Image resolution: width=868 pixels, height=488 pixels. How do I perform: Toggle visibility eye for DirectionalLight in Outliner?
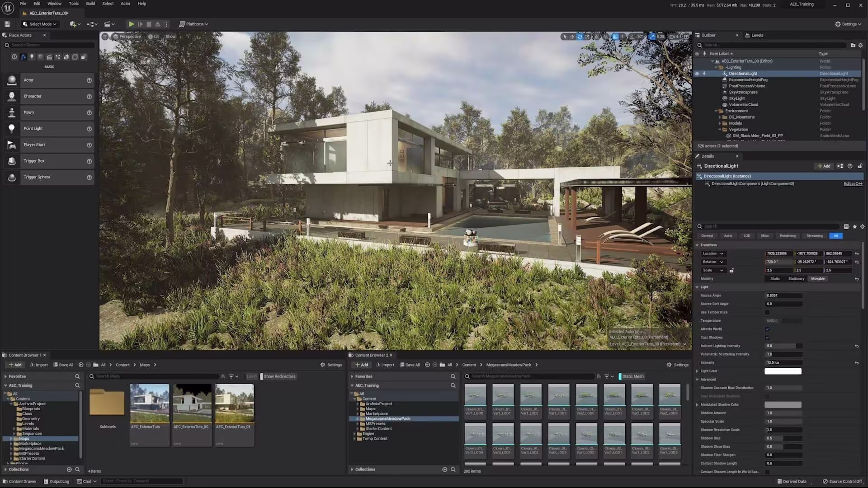[697, 74]
